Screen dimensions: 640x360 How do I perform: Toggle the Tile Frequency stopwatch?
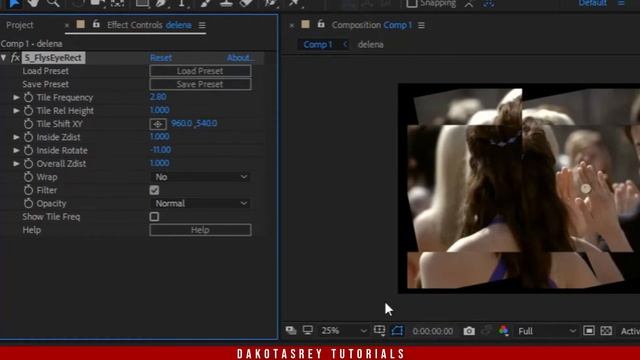click(28, 98)
